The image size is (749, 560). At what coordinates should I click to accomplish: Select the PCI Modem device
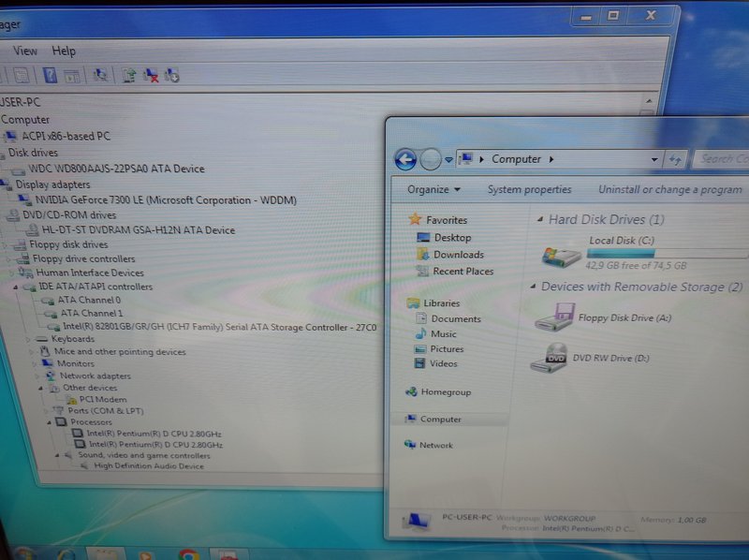point(103,400)
